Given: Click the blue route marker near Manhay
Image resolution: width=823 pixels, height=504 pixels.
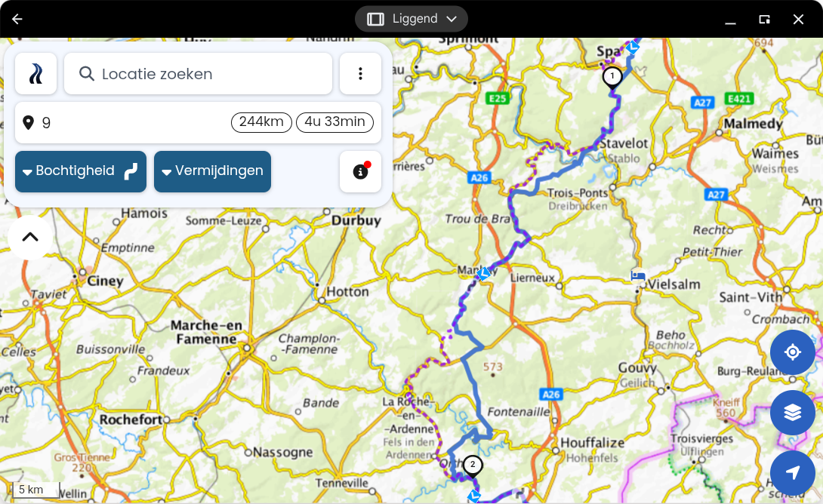Looking at the screenshot, I should [483, 273].
